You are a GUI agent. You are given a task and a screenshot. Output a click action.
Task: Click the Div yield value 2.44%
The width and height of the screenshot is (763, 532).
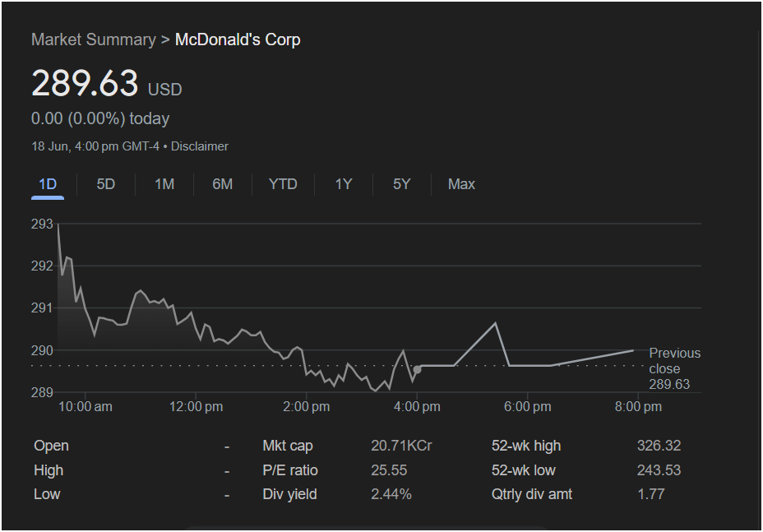[391, 494]
